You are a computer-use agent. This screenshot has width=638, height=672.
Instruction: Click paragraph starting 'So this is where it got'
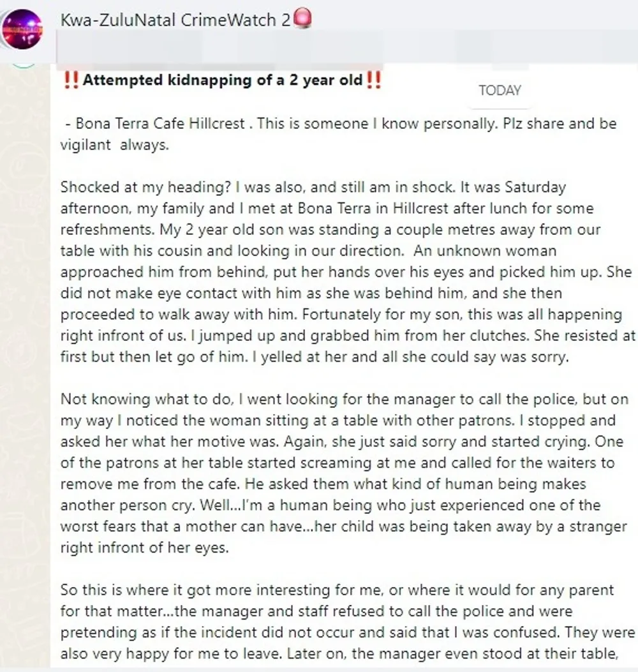click(348, 622)
